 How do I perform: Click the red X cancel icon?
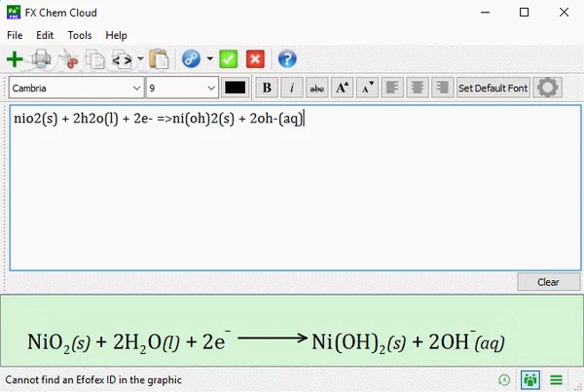(x=255, y=58)
